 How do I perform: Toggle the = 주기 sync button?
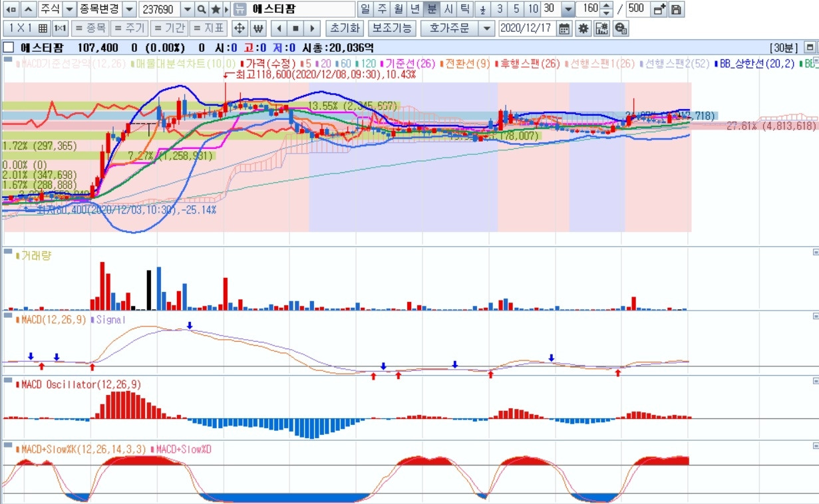129,29
